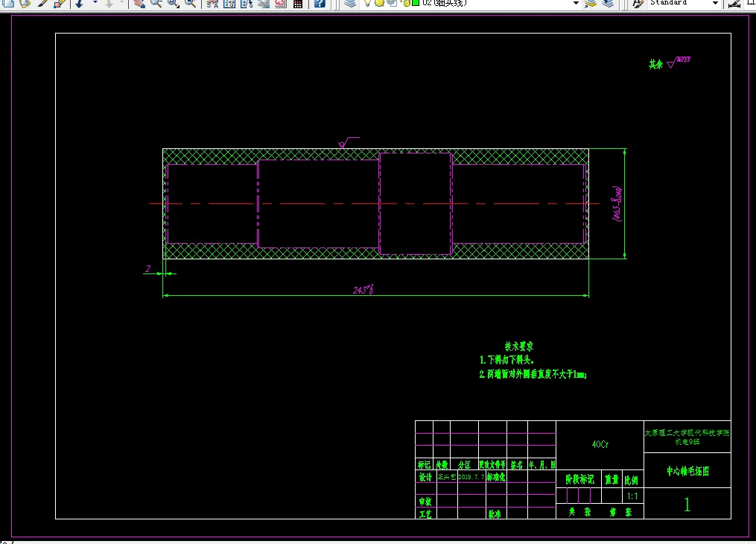Select the 1:1 scale value
Viewport: 756px width, 544px height.
tap(632, 496)
